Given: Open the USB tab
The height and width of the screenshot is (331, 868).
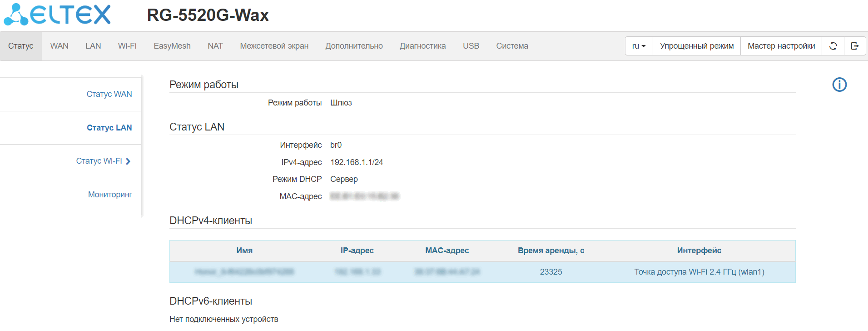Looking at the screenshot, I should click(471, 46).
